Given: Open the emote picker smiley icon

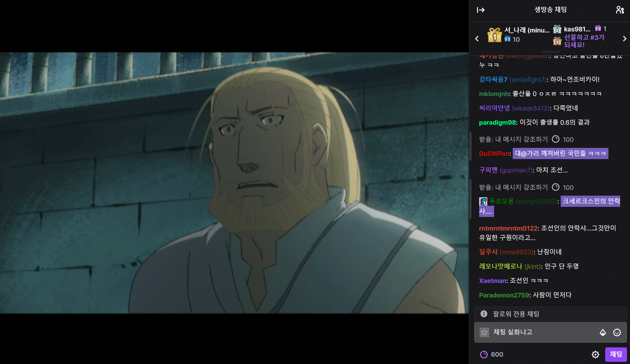Looking at the screenshot, I should tap(617, 332).
